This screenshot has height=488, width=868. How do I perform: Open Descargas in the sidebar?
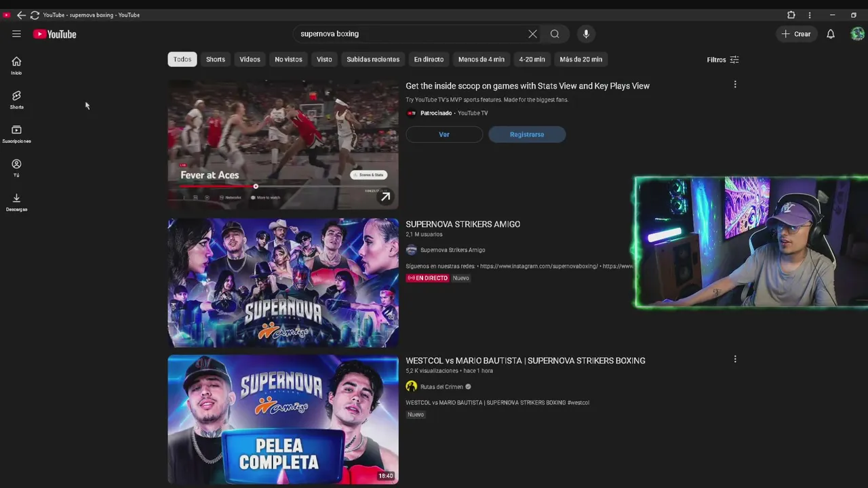[x=16, y=202]
